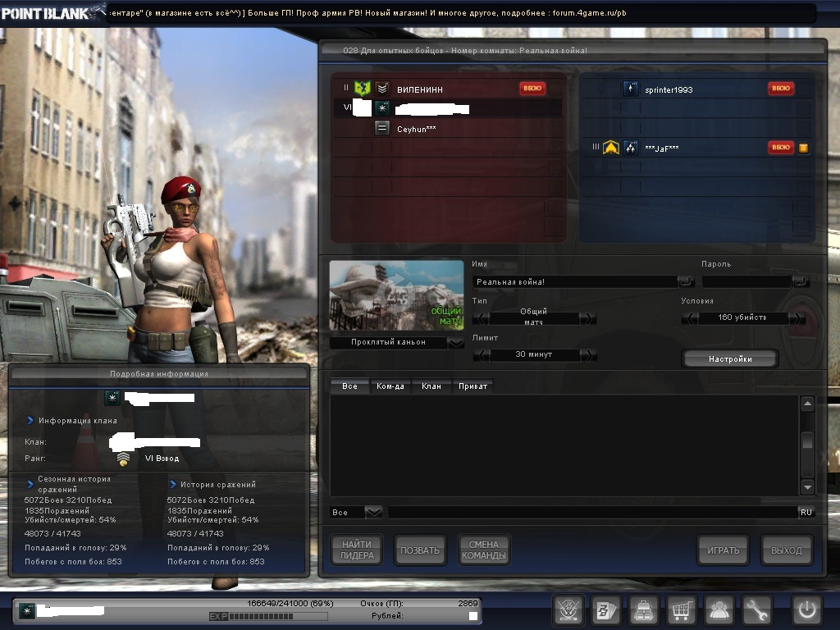The image size is (840, 630).
Task: Click EXP progress bar
Action: [x=268, y=617]
